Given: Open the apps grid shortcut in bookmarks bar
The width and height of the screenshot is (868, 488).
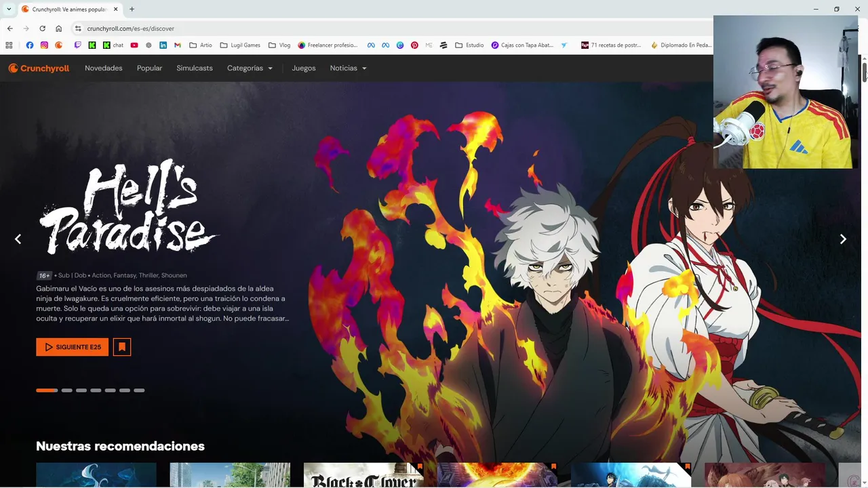Looking at the screenshot, I should [x=9, y=45].
